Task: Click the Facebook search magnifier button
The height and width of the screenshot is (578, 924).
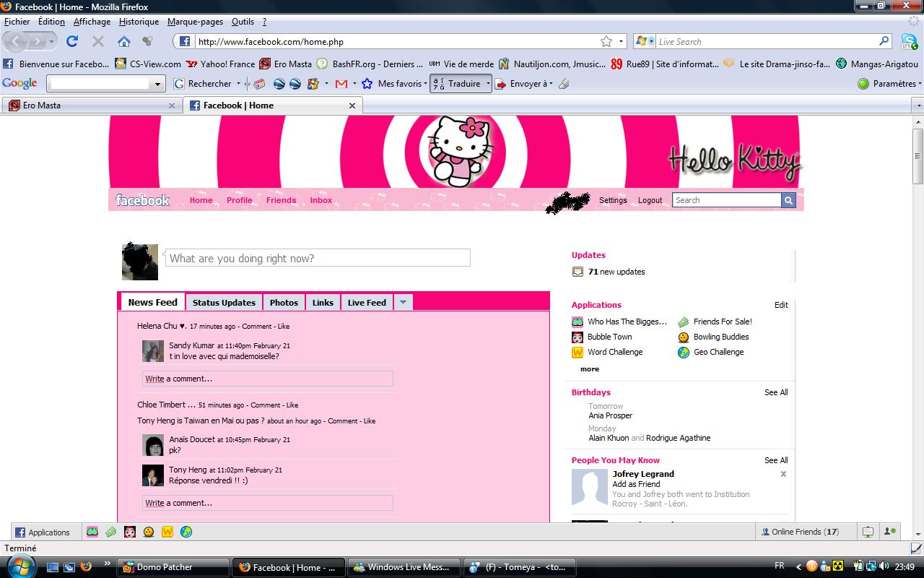Action: coord(788,200)
